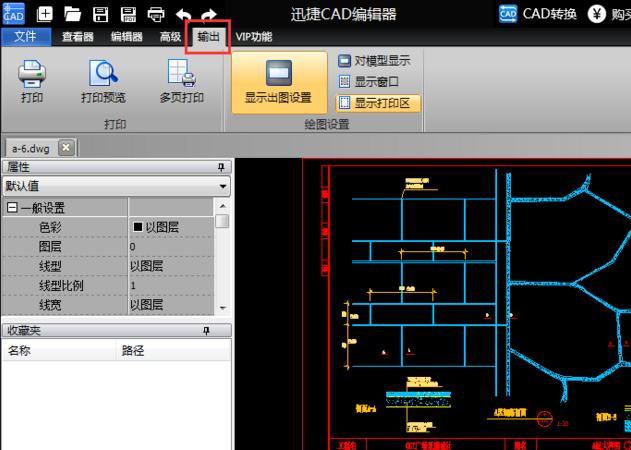The height and width of the screenshot is (450, 631).
Task: Click the 线宽 value field
Action: (171, 305)
